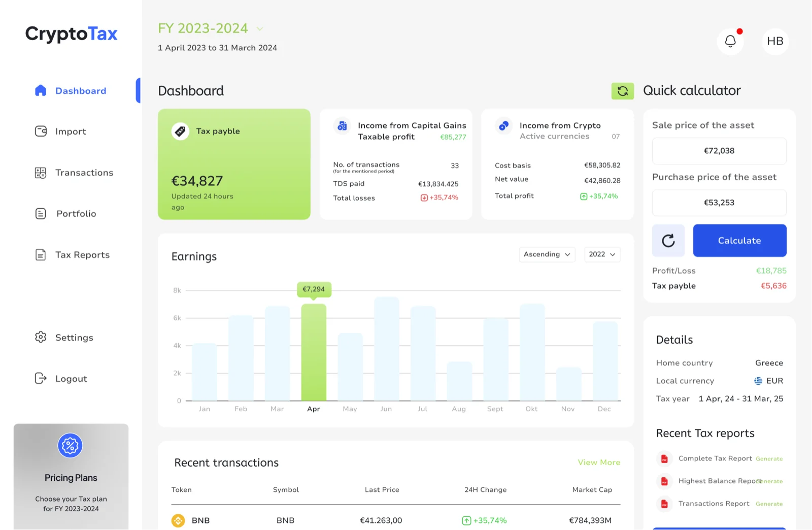The width and height of the screenshot is (812, 530).
Task: Click the Purchase price input field
Action: pos(719,203)
